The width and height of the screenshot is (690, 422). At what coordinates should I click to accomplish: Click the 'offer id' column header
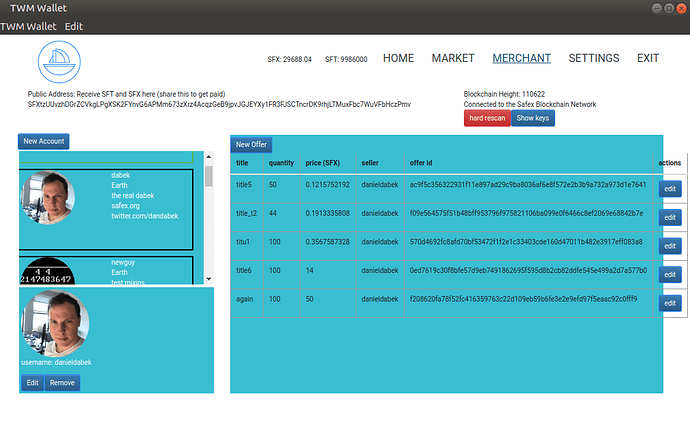coord(421,163)
